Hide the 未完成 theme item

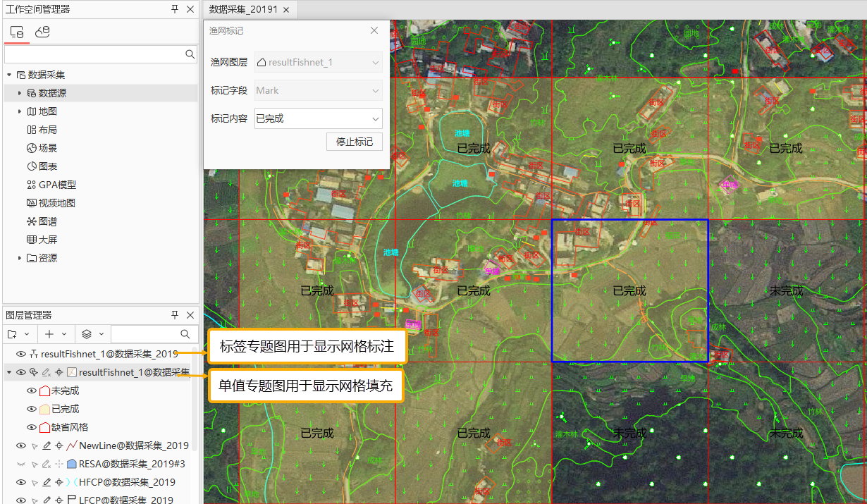31,391
